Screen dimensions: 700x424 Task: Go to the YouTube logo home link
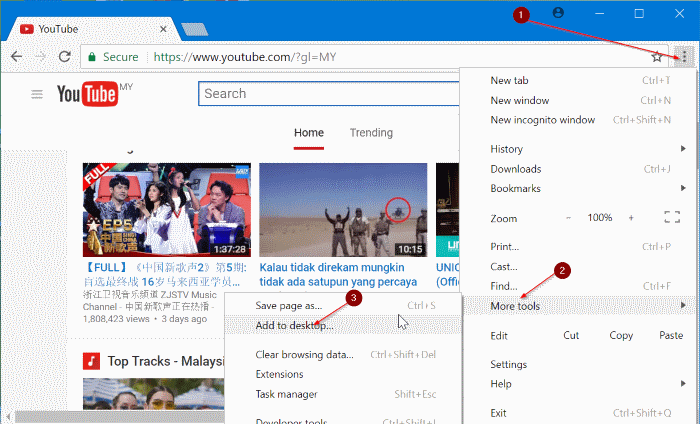(x=88, y=94)
